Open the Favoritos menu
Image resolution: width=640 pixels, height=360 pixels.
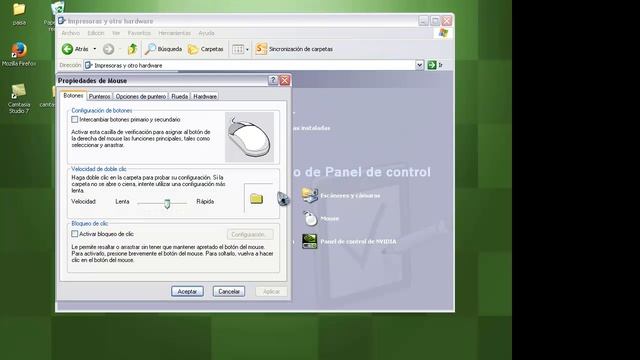pos(139,33)
